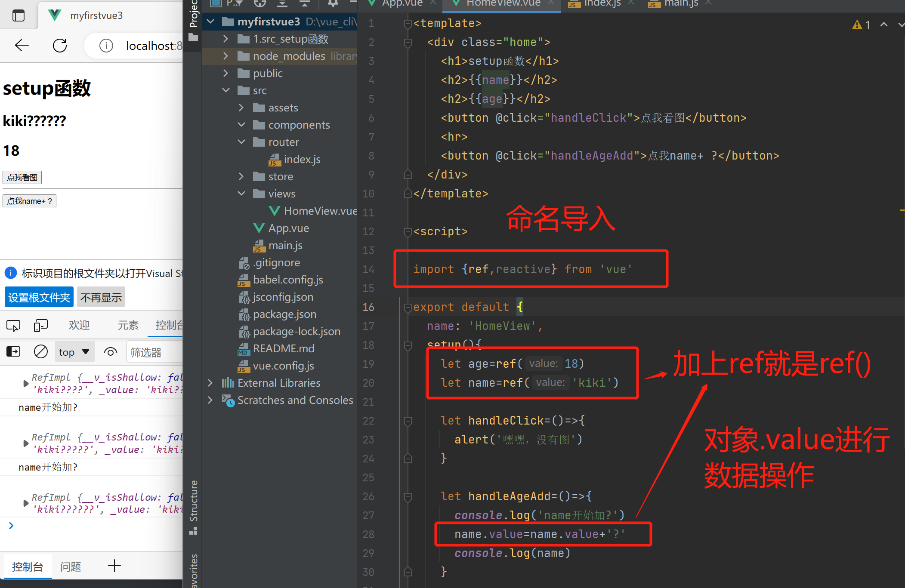Click the inspect element picker icon
This screenshot has width=905, height=588.
(13, 326)
